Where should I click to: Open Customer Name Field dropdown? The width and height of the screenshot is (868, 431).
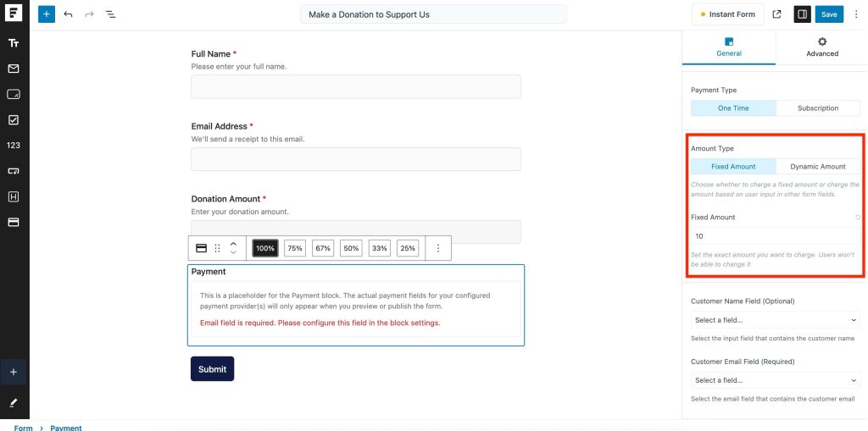coord(776,320)
